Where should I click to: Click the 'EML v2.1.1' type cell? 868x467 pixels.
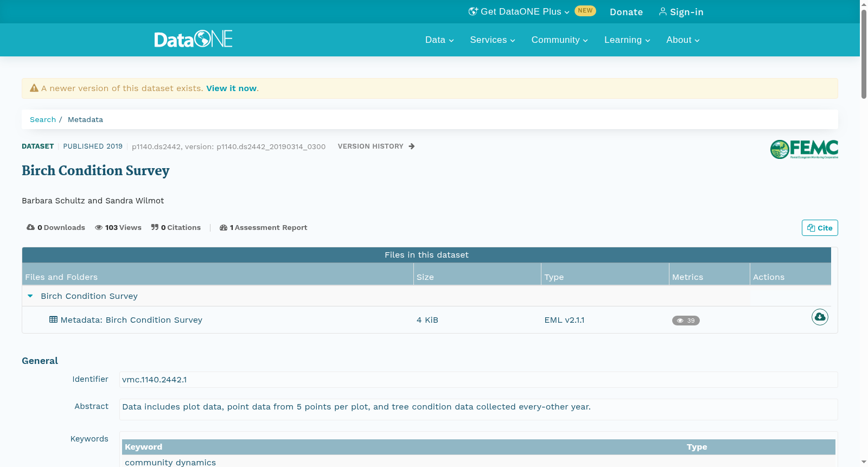coord(564,320)
